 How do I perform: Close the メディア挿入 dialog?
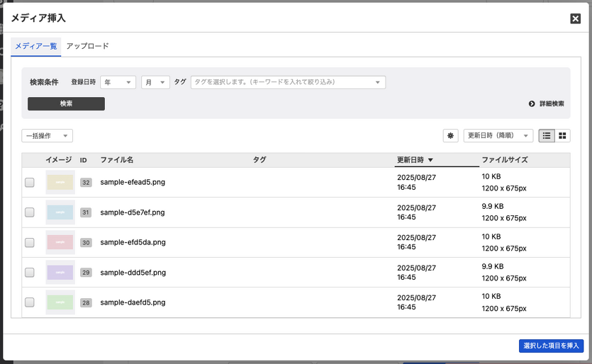coord(576,18)
